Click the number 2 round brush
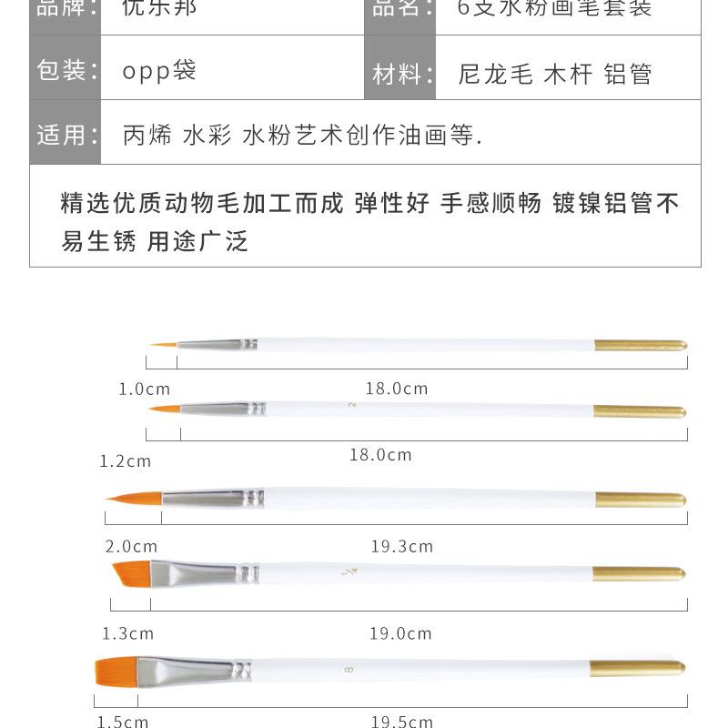The width and height of the screenshot is (728, 728). pos(417,410)
